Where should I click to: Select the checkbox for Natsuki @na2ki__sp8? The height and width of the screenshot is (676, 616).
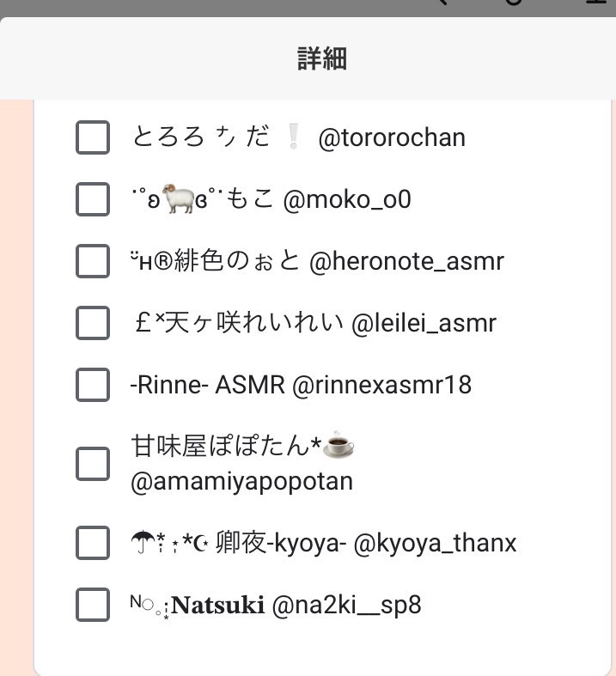tap(93, 605)
